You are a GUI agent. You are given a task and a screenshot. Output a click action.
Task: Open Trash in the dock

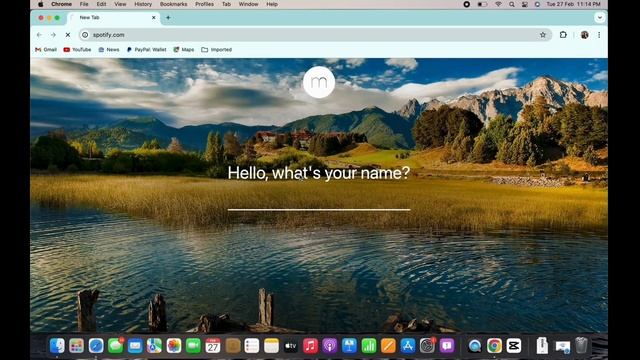(x=581, y=346)
